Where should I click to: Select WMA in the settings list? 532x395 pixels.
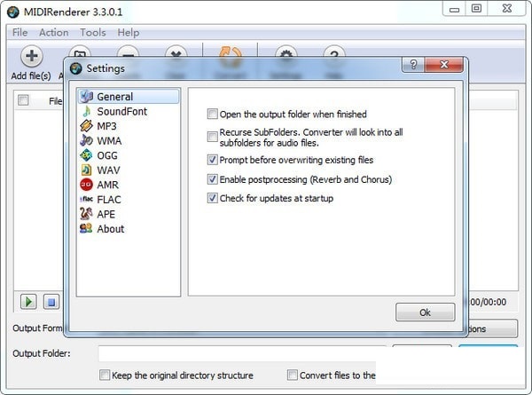(x=109, y=140)
